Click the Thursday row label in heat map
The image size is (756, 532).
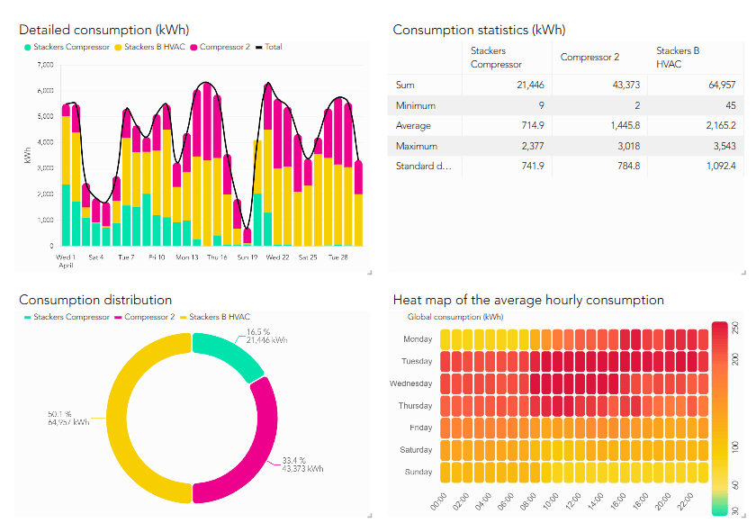point(415,406)
